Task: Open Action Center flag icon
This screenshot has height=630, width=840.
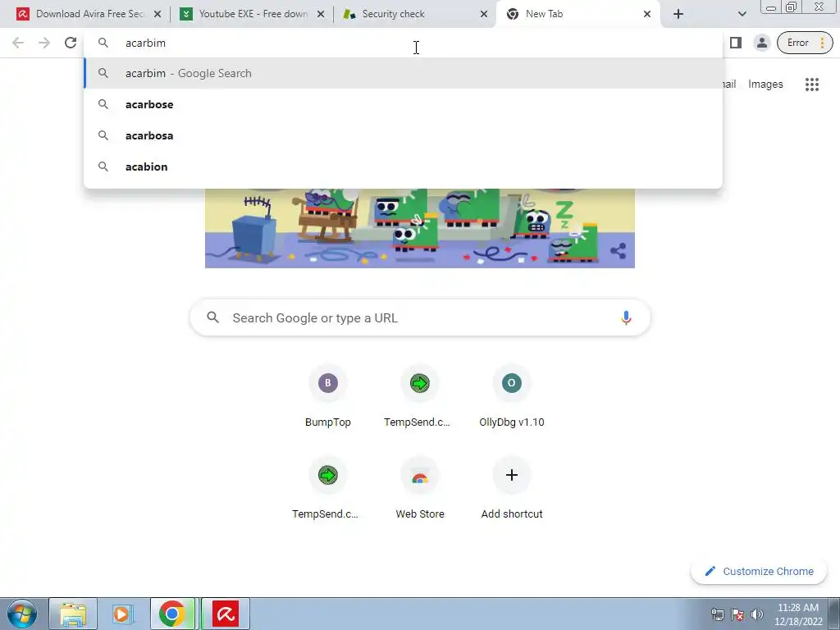Action: [737, 614]
